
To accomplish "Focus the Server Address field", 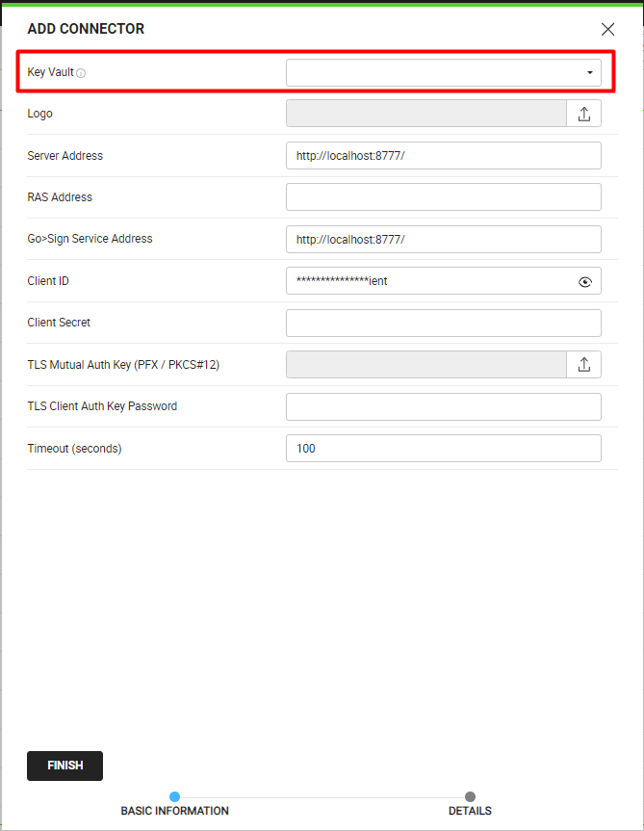I will (x=443, y=155).
